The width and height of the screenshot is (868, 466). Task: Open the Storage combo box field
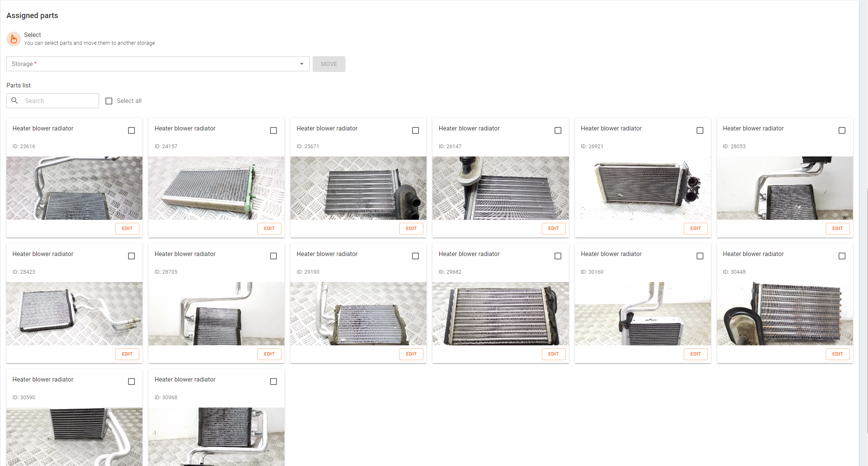pos(151,64)
